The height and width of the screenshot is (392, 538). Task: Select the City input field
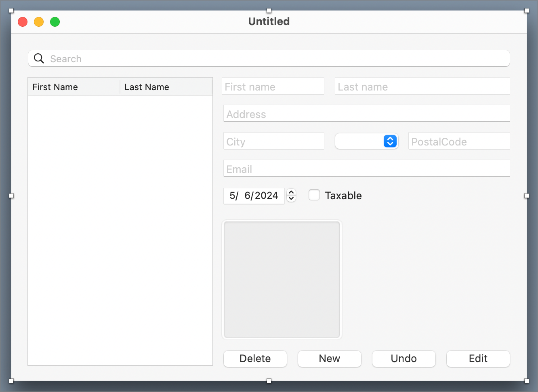pos(274,141)
